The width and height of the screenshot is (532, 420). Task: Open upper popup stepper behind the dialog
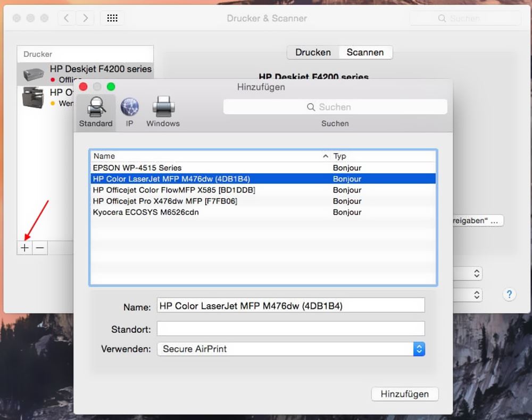pyautogui.click(x=476, y=273)
